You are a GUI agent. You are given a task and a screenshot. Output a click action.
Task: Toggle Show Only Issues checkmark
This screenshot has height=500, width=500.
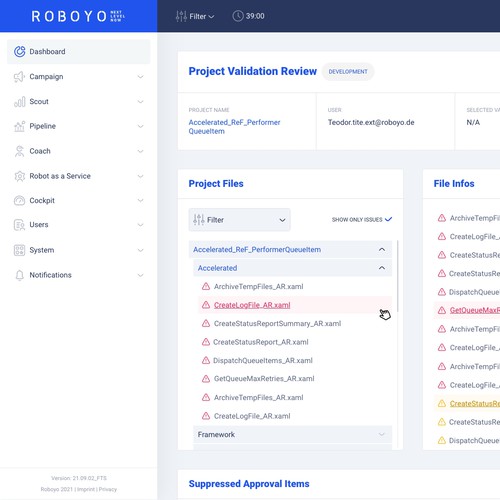388,219
